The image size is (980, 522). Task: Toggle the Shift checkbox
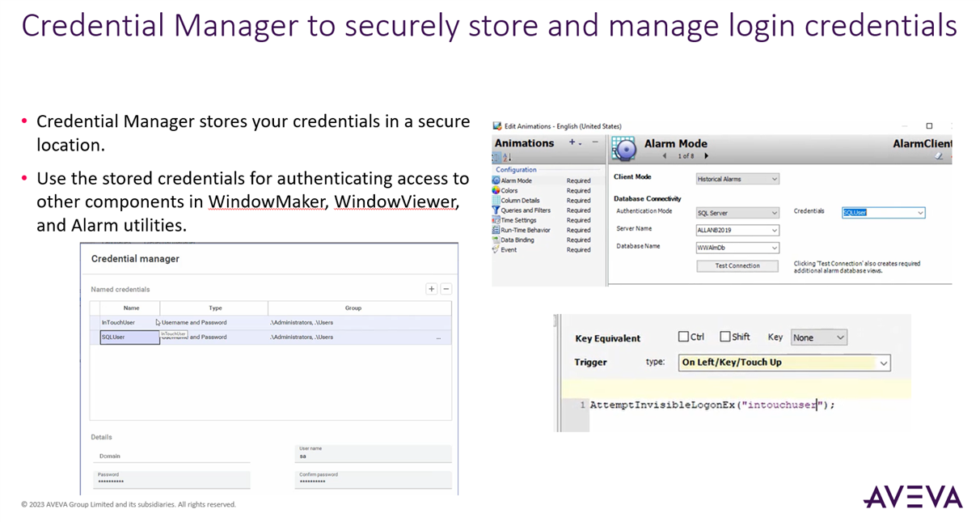pos(725,337)
